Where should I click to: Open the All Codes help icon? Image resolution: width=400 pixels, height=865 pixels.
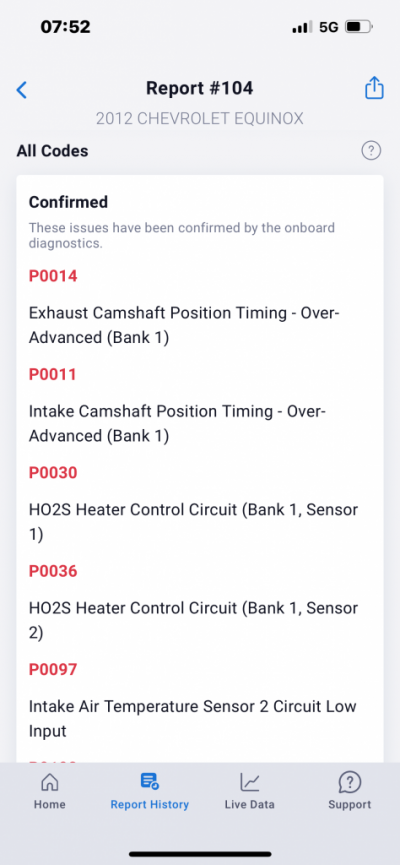(x=371, y=150)
